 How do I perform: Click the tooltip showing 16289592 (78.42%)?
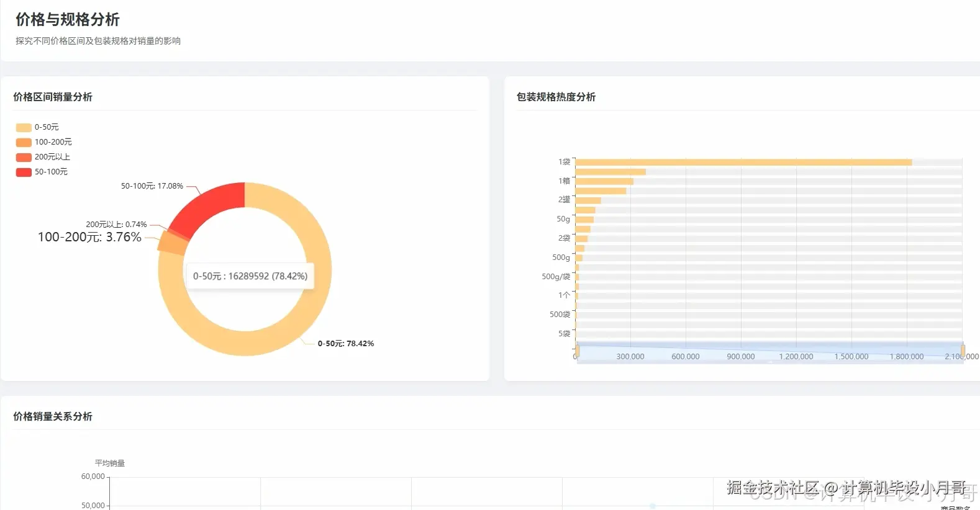coord(250,276)
